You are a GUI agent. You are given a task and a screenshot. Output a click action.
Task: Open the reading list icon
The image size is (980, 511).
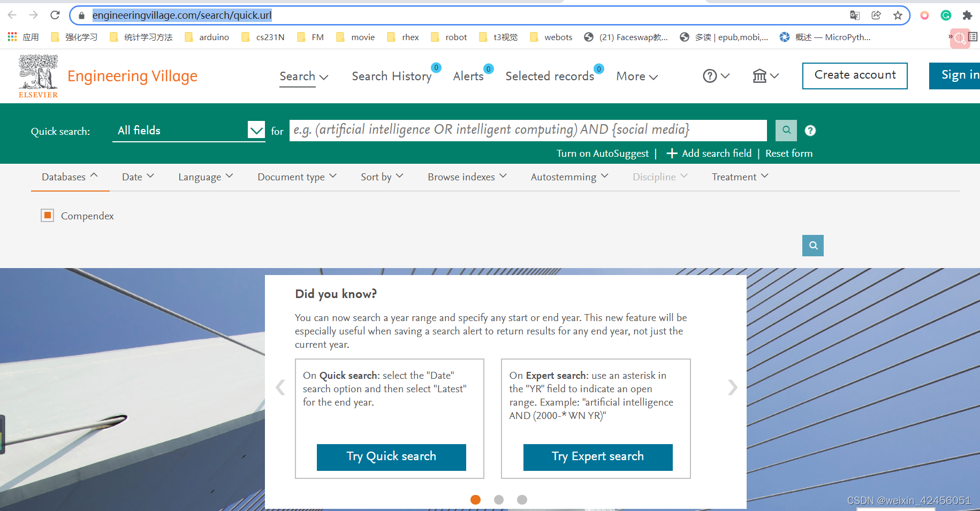(973, 37)
